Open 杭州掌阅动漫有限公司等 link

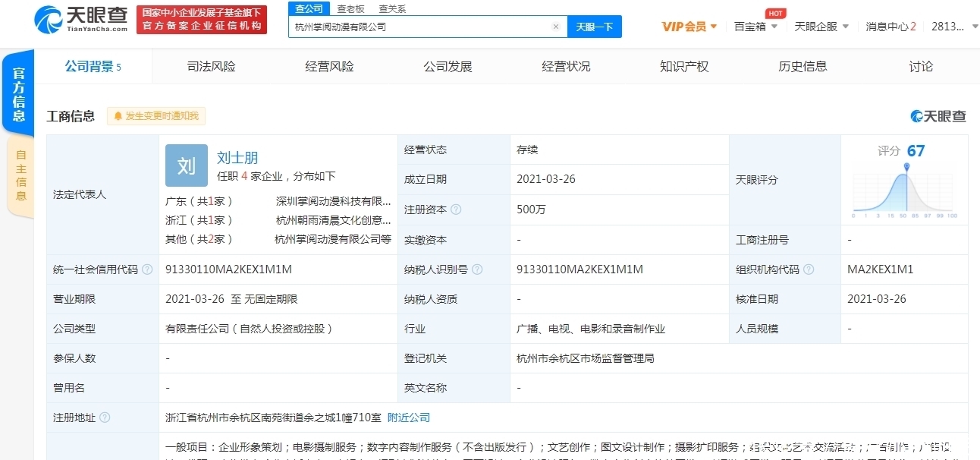pos(333,239)
